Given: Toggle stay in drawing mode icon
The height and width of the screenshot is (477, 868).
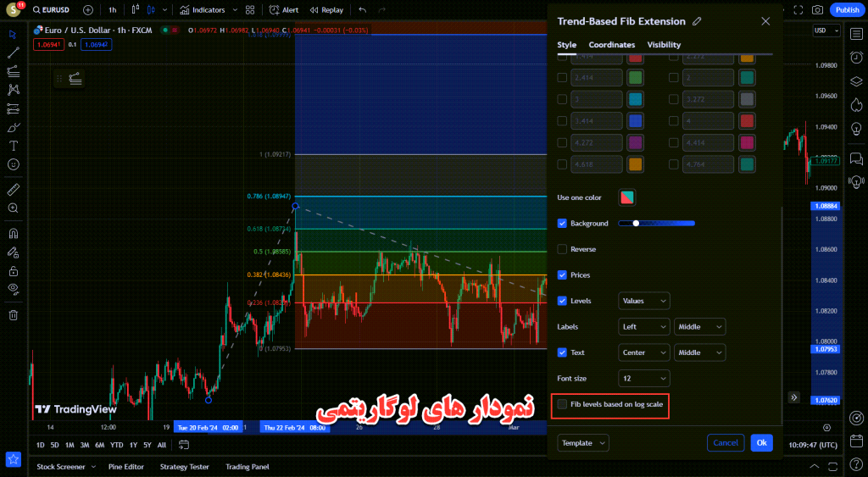Looking at the screenshot, I should coord(14,252).
